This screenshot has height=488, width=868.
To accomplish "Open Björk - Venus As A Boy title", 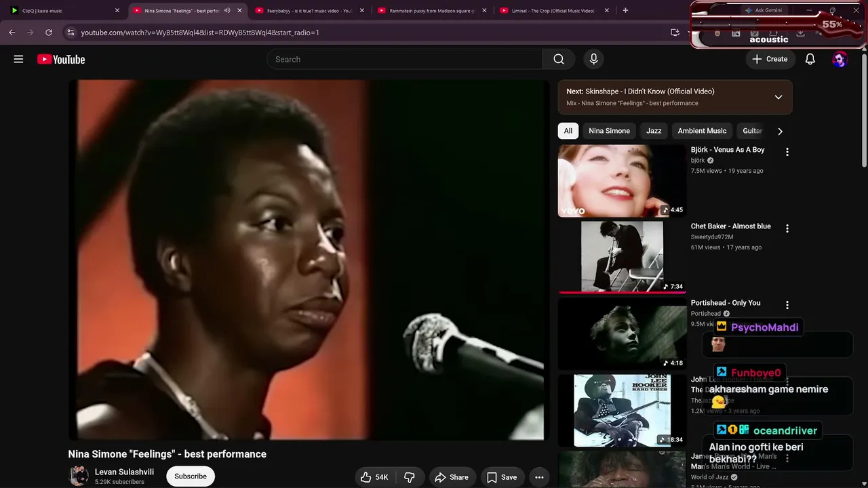I will [728, 150].
